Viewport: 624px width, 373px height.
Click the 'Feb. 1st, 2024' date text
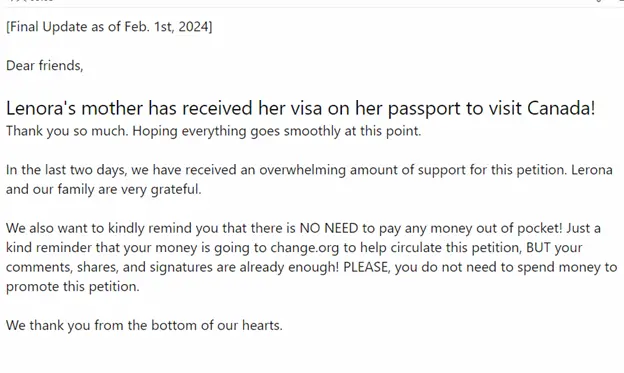pos(166,27)
